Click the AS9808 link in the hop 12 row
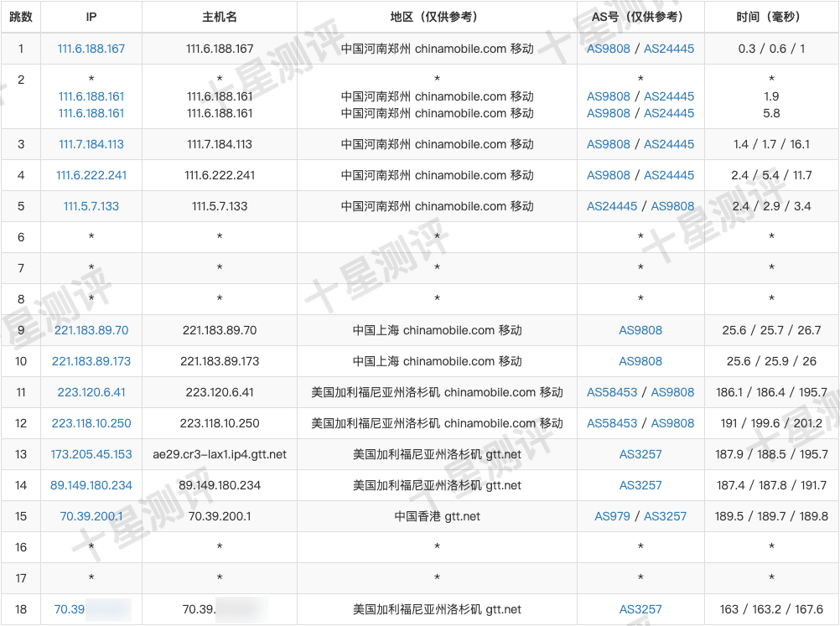840x626 pixels. click(673, 423)
